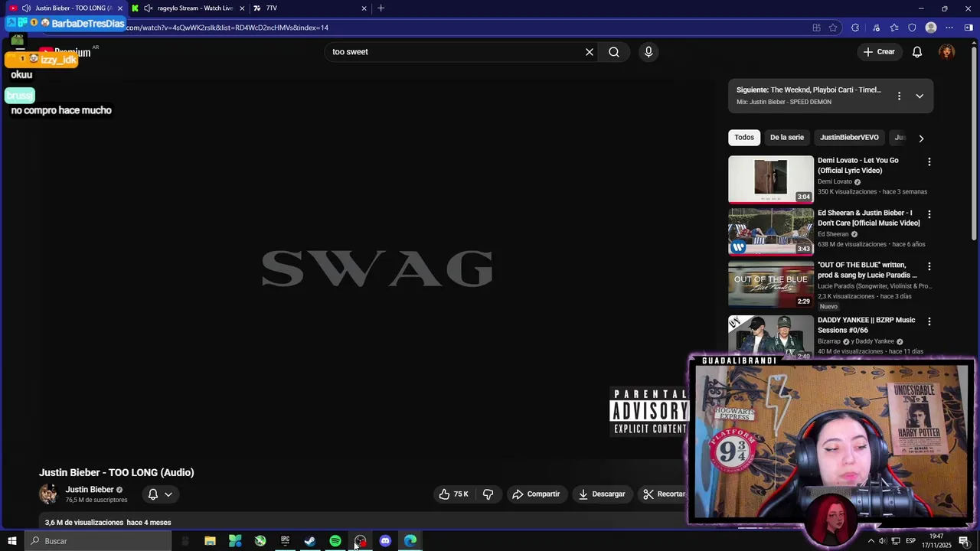This screenshot has width=980, height=551.
Task: Open Microsoft Edge from the taskbar
Action: (x=410, y=541)
